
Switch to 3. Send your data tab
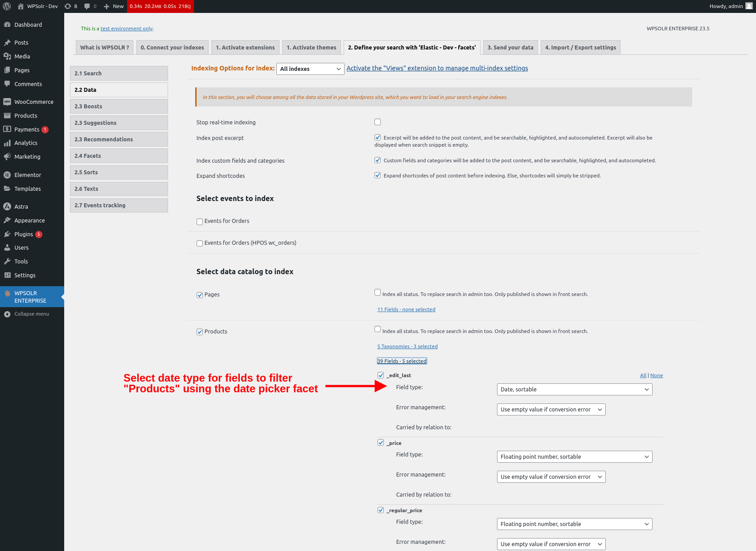(510, 48)
